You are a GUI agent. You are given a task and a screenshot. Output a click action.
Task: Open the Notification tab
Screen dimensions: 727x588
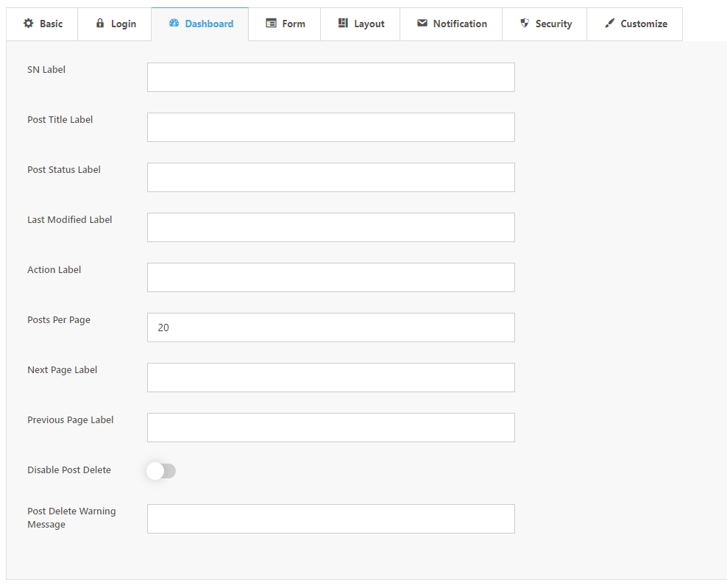click(451, 24)
